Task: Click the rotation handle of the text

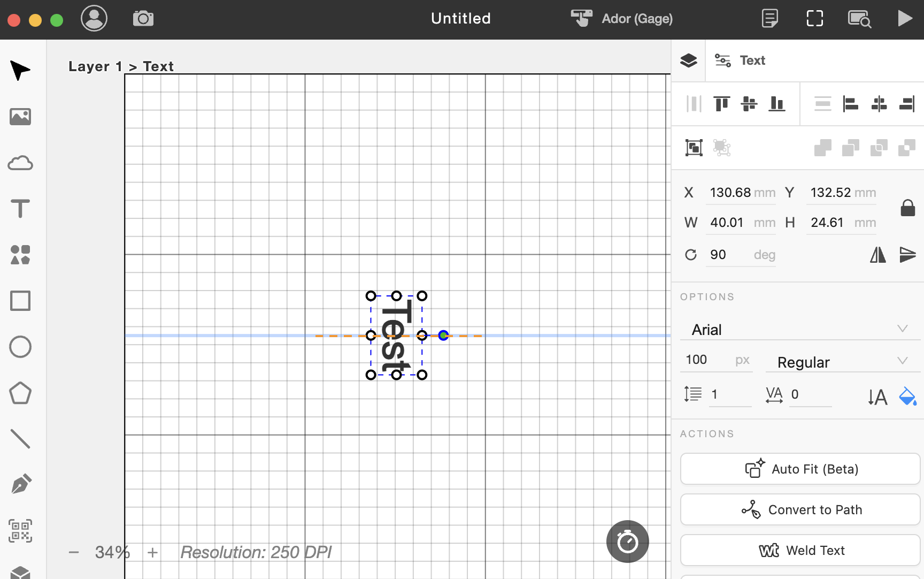Action: 443,336
